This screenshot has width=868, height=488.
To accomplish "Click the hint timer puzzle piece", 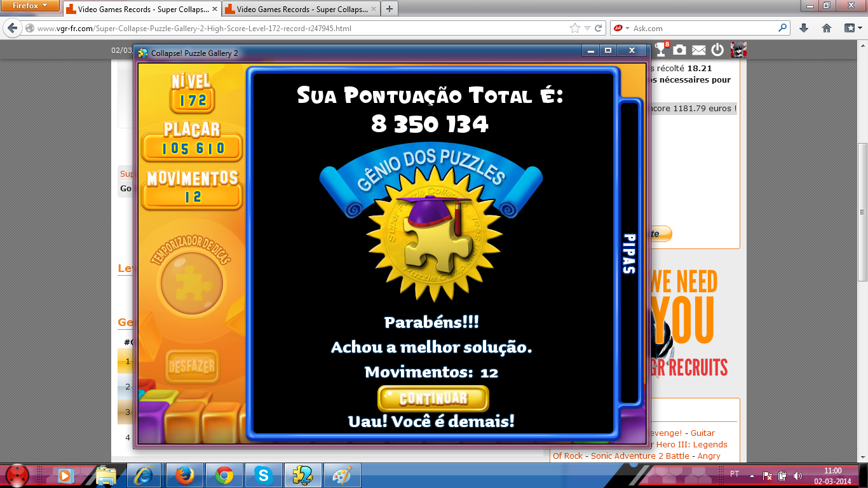I will [x=191, y=281].
